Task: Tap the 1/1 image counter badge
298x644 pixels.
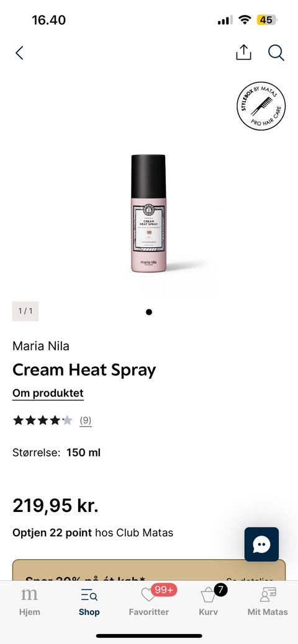Action: click(25, 311)
